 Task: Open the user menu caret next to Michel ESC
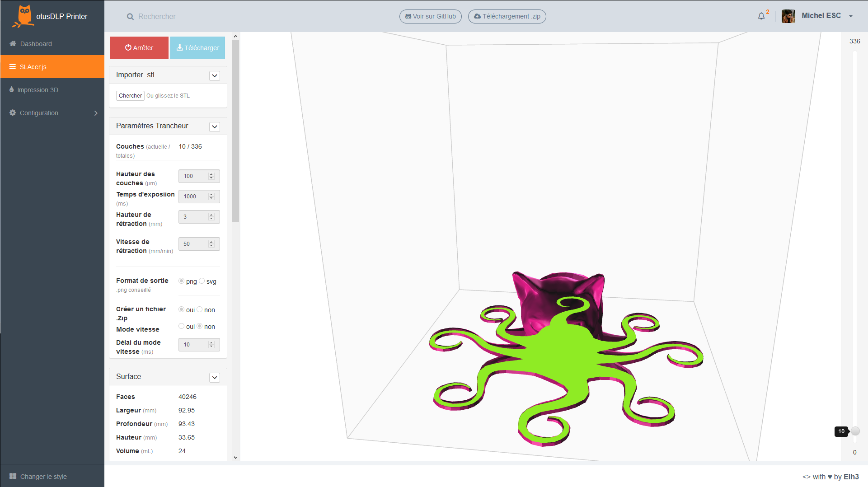point(851,16)
